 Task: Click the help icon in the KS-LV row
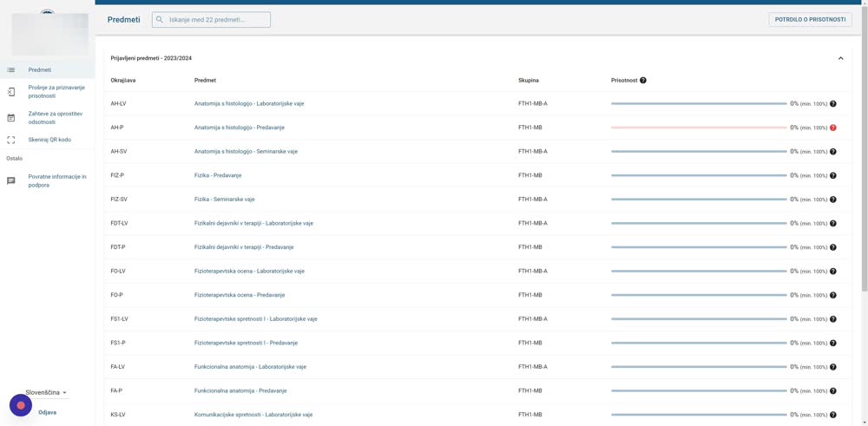833,415
